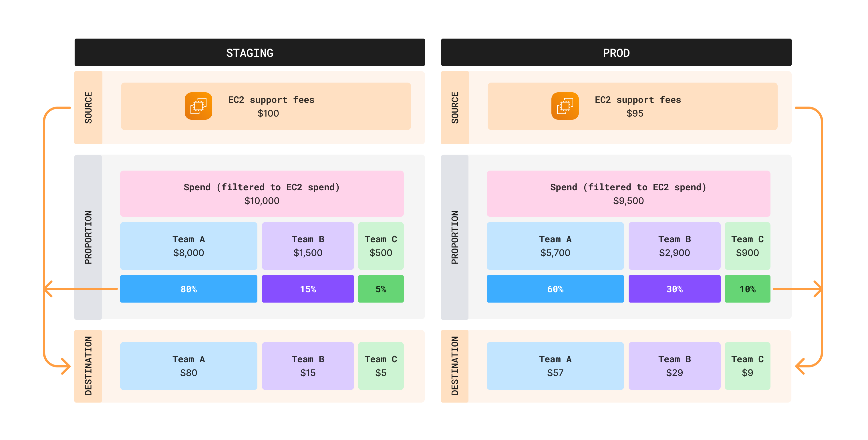Select the green 5% proportion bar

380,289
